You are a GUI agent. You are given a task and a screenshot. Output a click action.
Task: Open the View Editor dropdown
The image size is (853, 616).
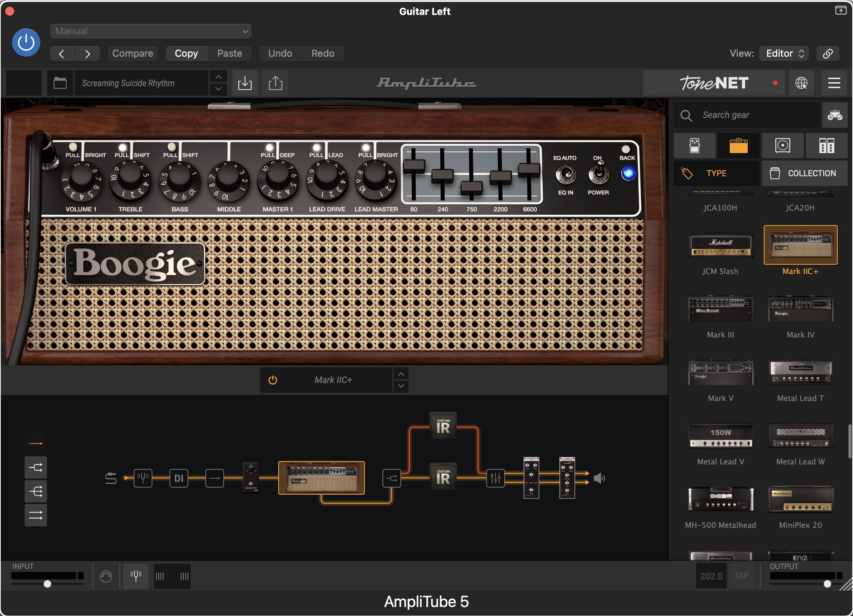coord(785,53)
